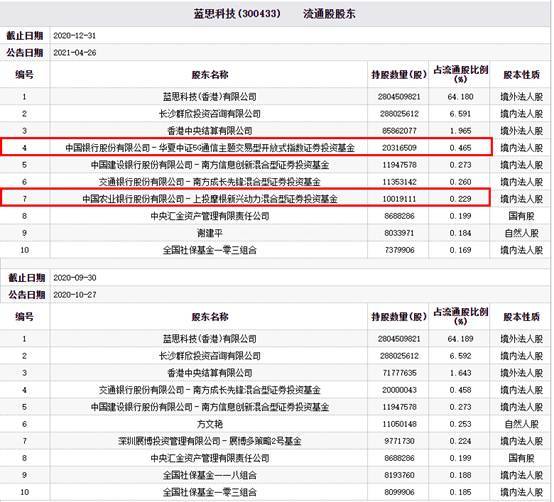Click the 2020-10-27 公告日期 value
This screenshot has height=502, width=554.
[x=75, y=295]
